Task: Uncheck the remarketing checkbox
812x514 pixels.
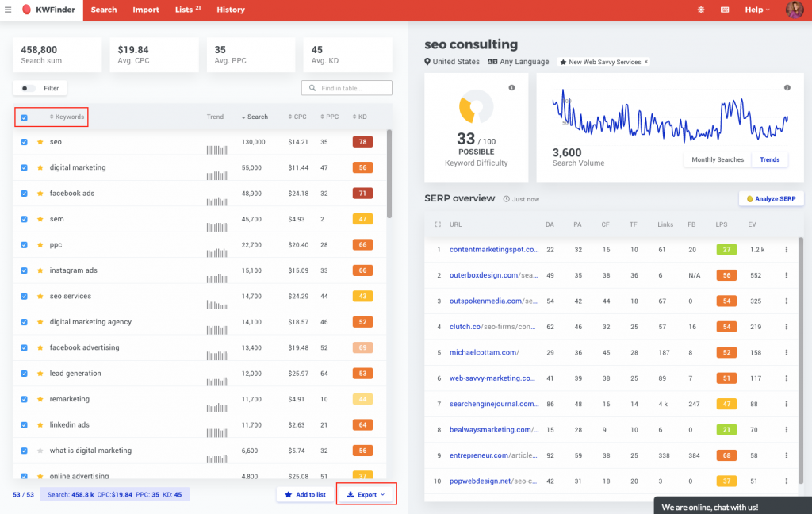Action: pyautogui.click(x=25, y=400)
